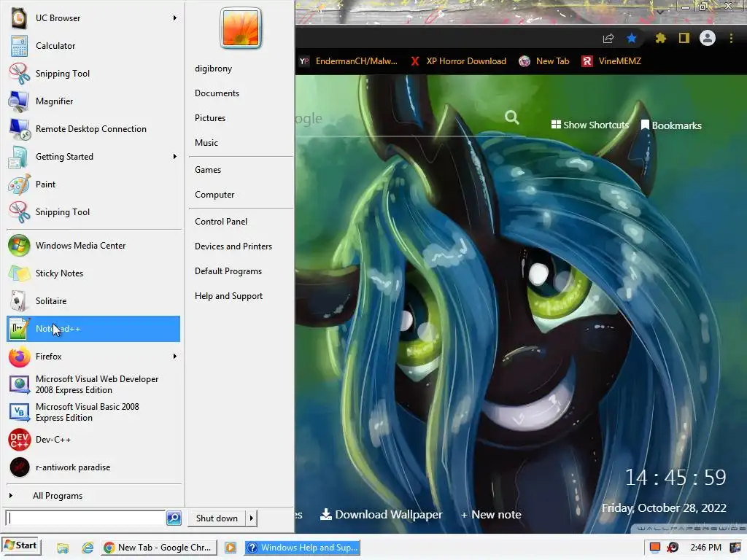Open the Windows Media Player taskbar icon
The width and height of the screenshot is (747, 560).
(231, 548)
